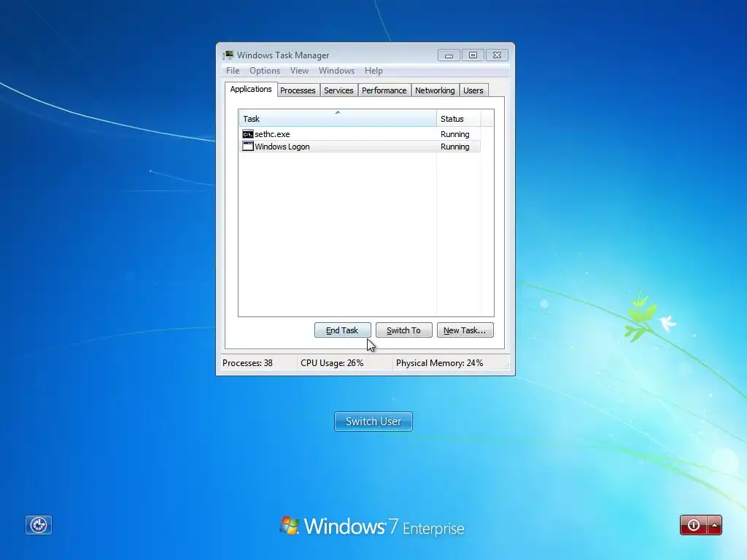The height and width of the screenshot is (560, 747).
Task: Switch to the Networking tab
Action: click(x=435, y=90)
